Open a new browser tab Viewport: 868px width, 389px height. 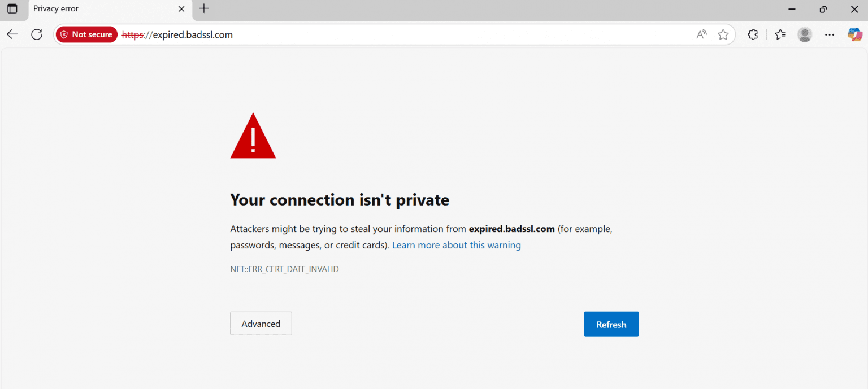point(203,9)
